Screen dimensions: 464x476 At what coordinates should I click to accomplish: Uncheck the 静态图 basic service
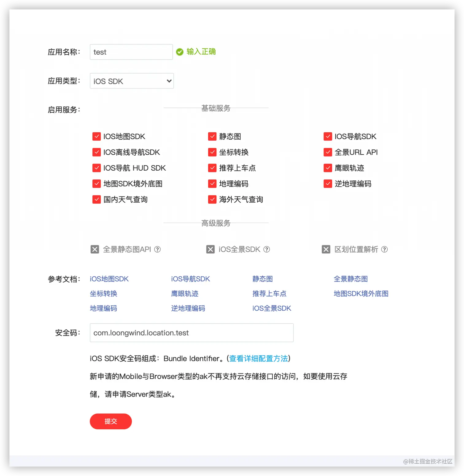[x=212, y=136]
